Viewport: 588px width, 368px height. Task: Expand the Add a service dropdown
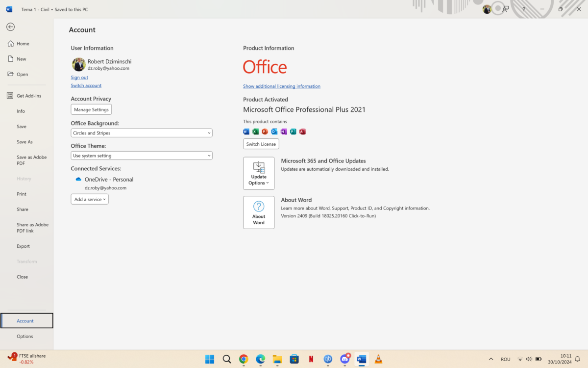click(90, 199)
